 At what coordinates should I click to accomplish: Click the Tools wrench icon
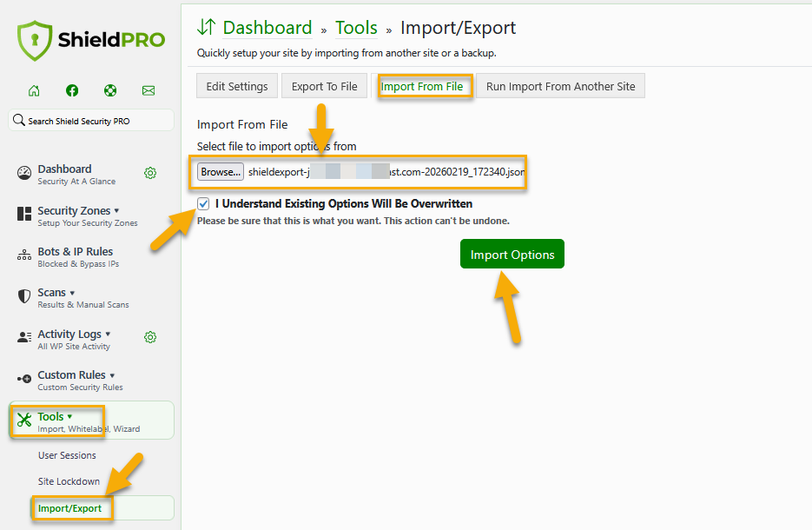coord(24,420)
